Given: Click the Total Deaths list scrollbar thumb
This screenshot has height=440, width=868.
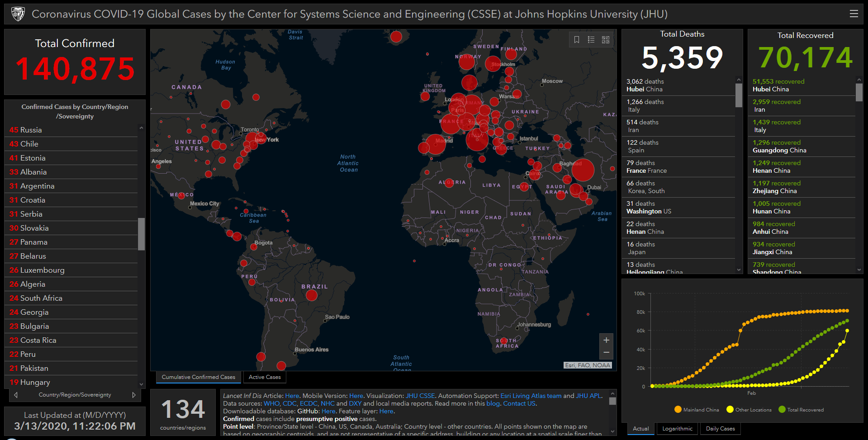Looking at the screenshot, I should coord(739,95).
